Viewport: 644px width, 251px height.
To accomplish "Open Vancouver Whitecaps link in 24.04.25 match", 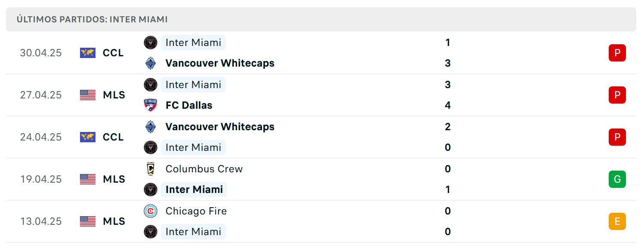I will coord(220,127).
